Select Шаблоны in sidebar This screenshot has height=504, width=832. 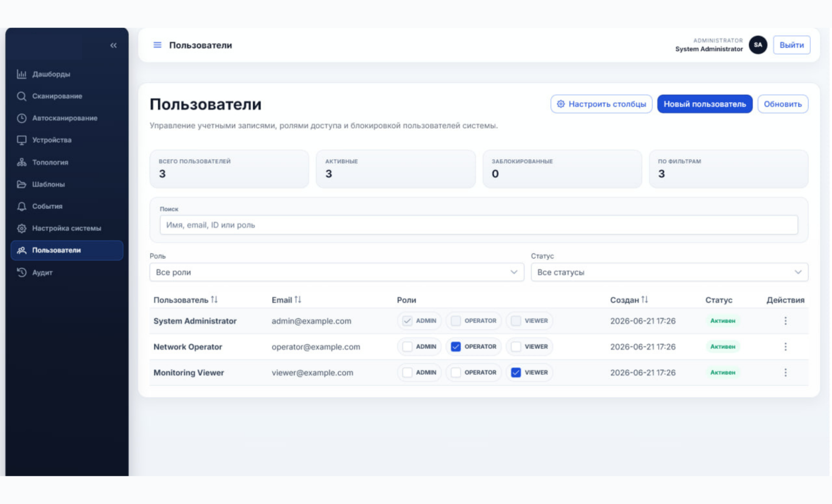click(67, 184)
